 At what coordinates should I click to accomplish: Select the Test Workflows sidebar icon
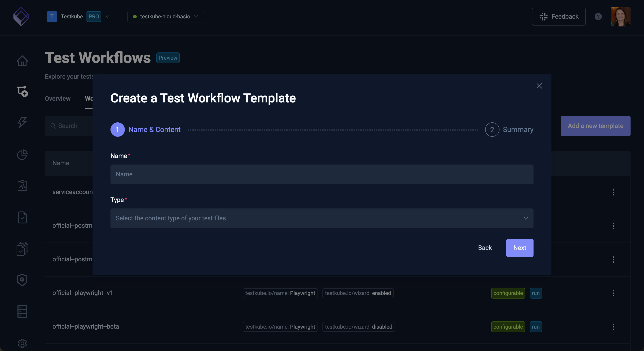click(22, 91)
